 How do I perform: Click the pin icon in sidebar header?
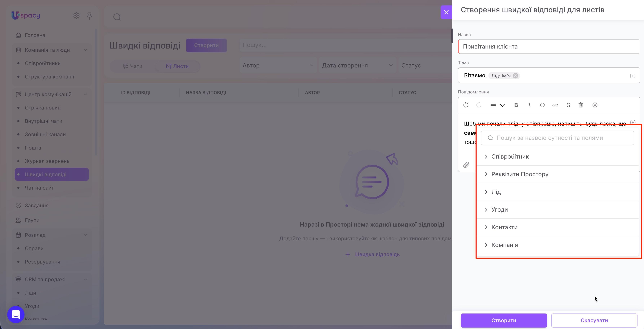[89, 16]
